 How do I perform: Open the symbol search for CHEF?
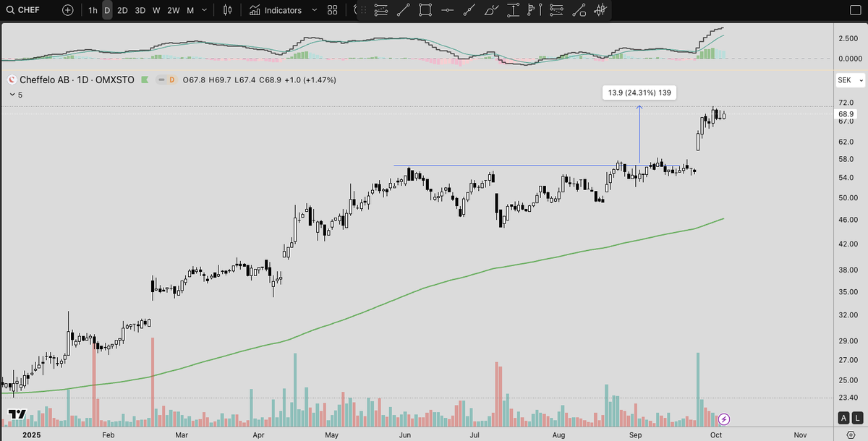point(27,10)
